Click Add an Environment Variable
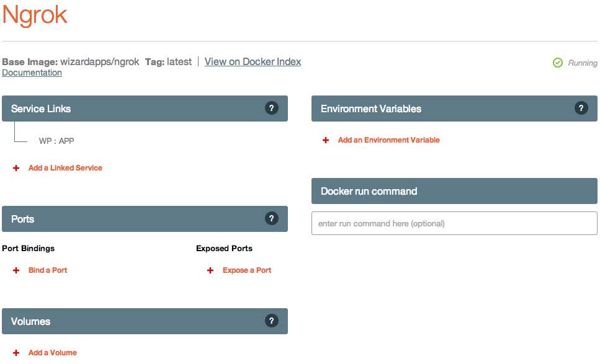This screenshot has height=364, width=600. [389, 140]
